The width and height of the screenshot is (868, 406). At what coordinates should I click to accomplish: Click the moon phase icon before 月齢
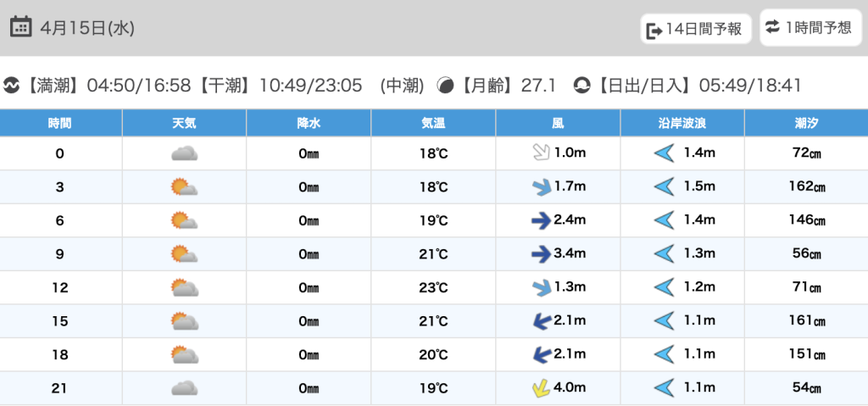pos(445,86)
